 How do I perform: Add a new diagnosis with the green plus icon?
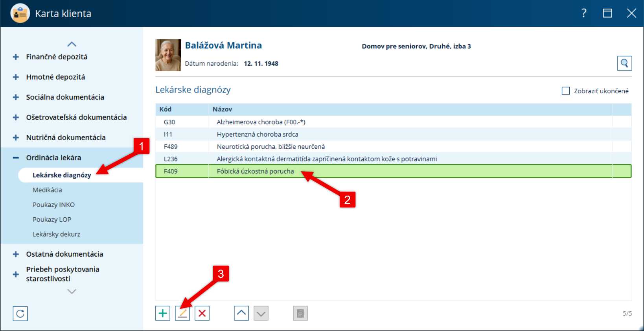coord(163,313)
